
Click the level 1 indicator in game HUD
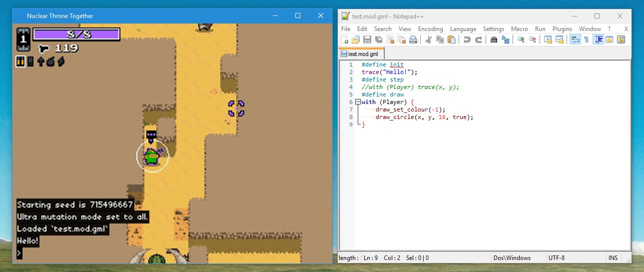(x=23, y=39)
